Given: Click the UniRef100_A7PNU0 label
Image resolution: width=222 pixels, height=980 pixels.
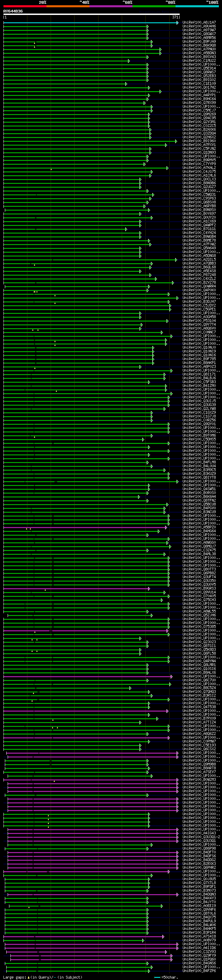Looking at the screenshot, I should [199, 49].
